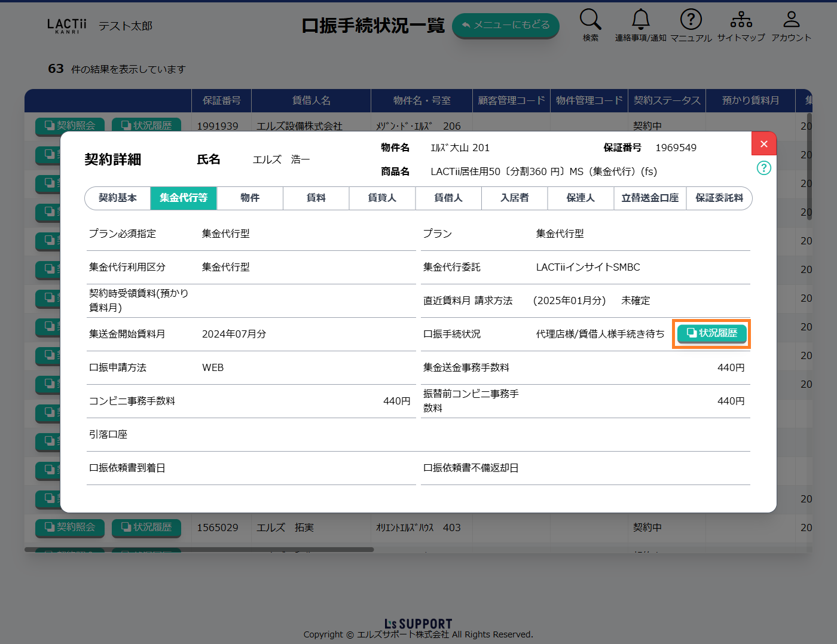The image size is (837, 644).
Task: Open the 保証委託料 tab
Action: tap(719, 198)
